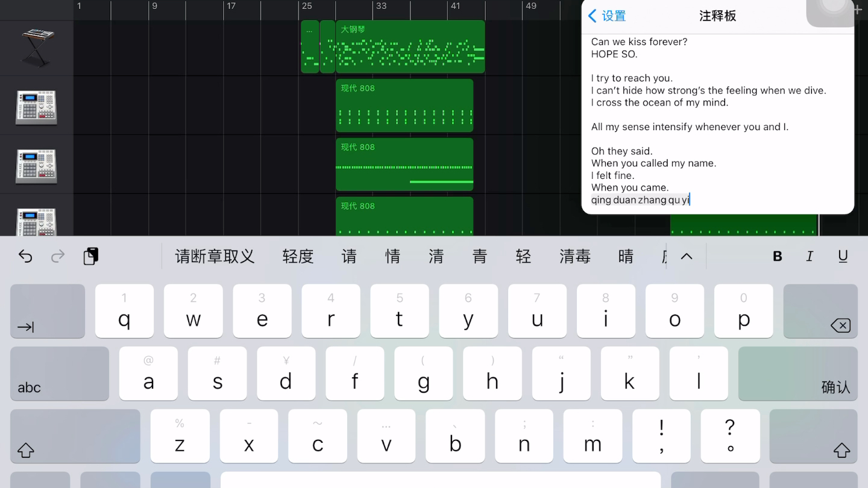
Task: Tap the z key
Action: pyautogui.click(x=180, y=436)
